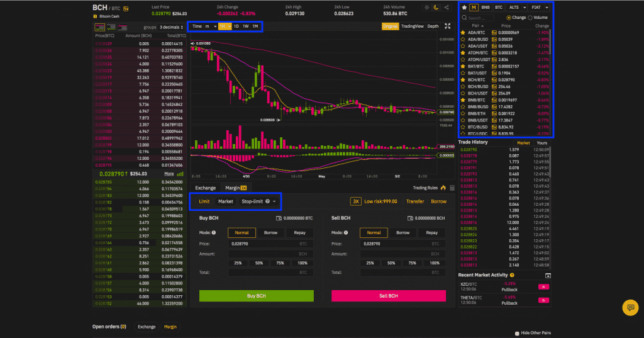The width and height of the screenshot is (644, 338).
Task: Open Recent Market Activity popout window icon
Action: (548, 276)
